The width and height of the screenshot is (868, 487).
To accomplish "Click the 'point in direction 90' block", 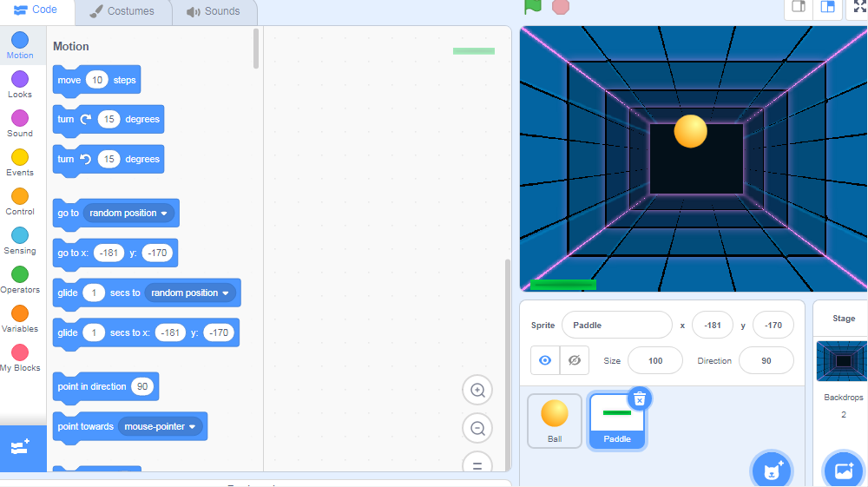I will click(91, 387).
